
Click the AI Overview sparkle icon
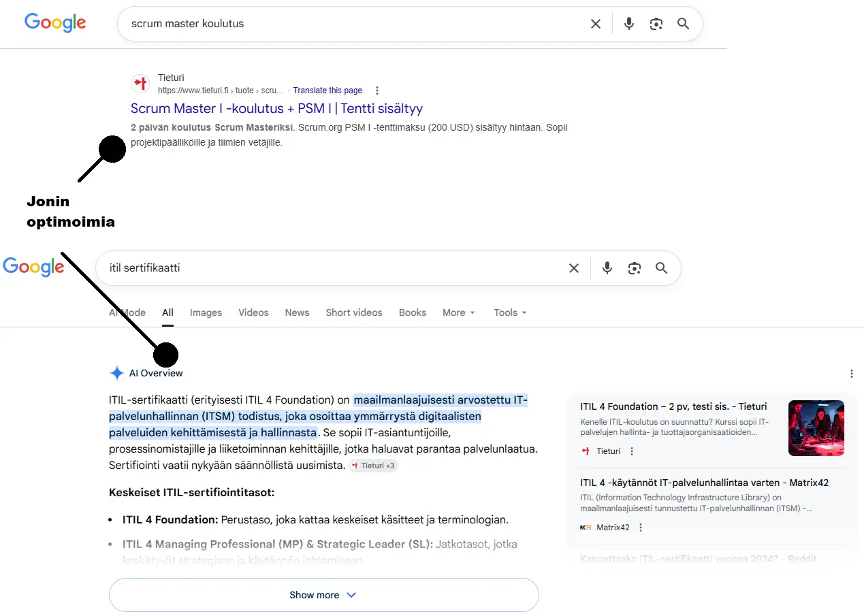(x=116, y=372)
